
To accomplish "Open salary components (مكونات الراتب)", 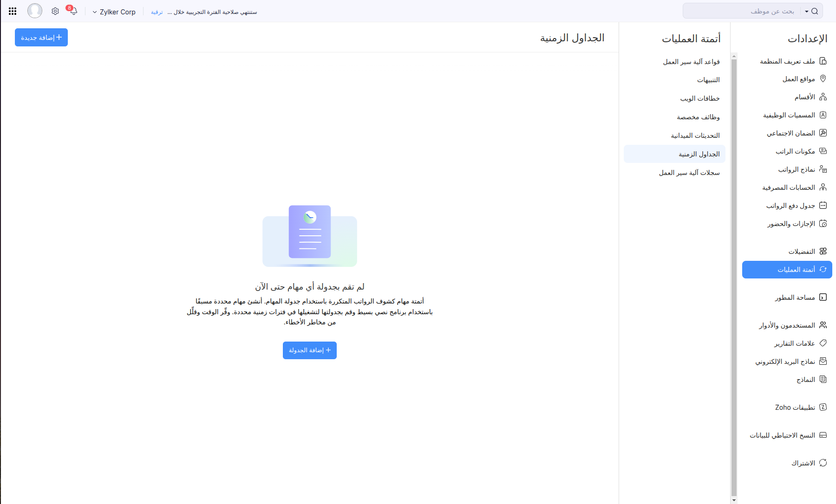I will (795, 151).
